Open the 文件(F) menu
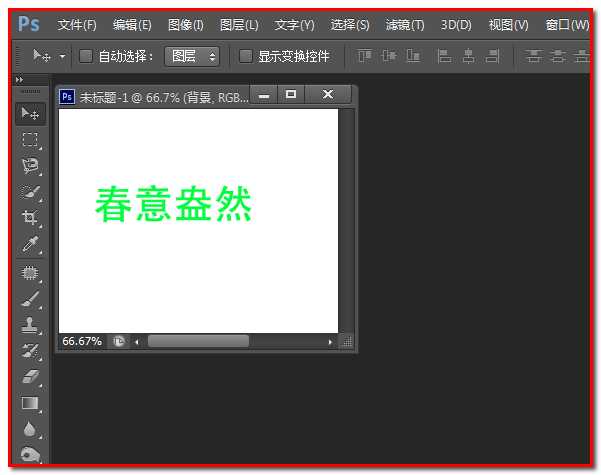The height and width of the screenshot is (475, 601). coord(77,24)
